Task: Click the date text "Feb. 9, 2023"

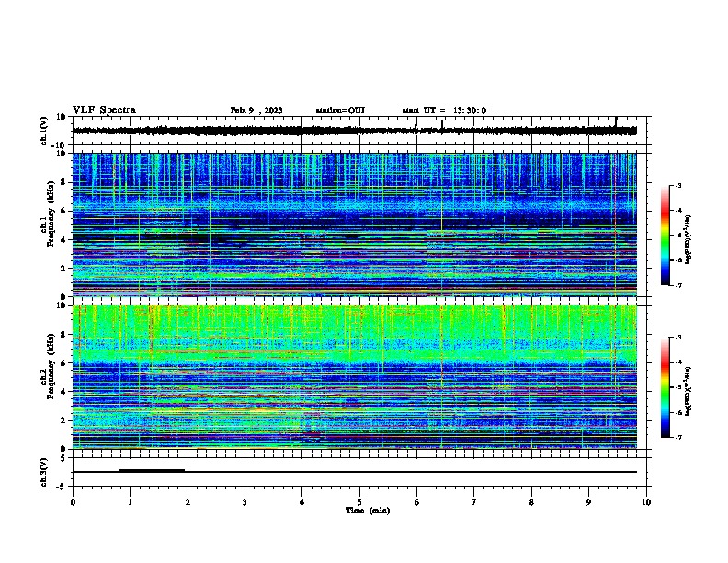Action: click(256, 110)
